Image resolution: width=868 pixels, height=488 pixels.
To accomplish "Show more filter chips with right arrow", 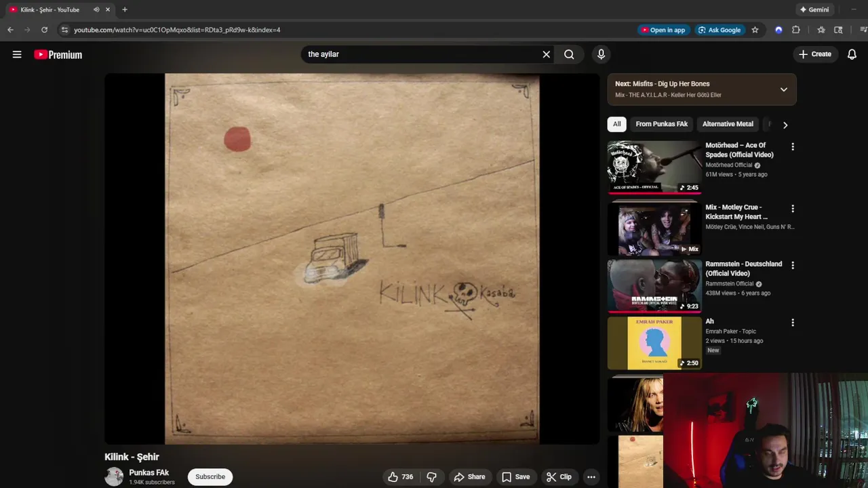I will click(x=785, y=125).
